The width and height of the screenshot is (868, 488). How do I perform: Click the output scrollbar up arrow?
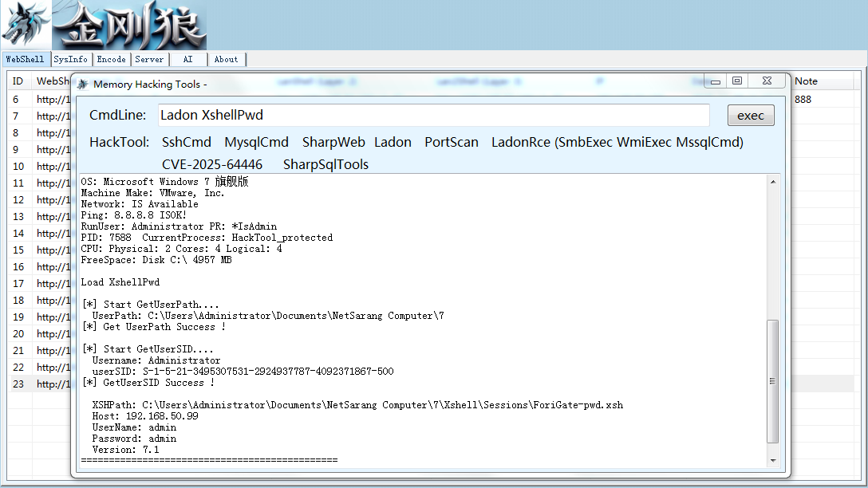(x=773, y=182)
